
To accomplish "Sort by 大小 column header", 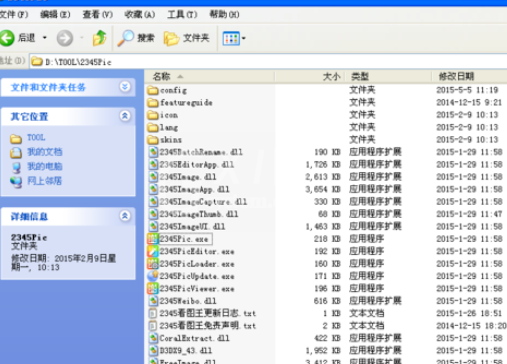I will pos(310,77).
